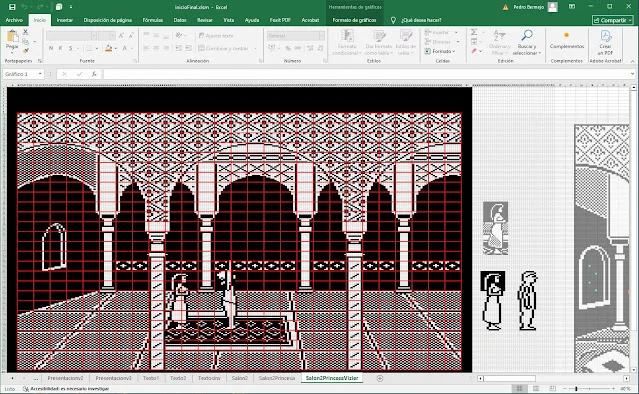The image size is (639, 394).
Task: Collapse the ribbon with the caret
Action: coord(632,61)
